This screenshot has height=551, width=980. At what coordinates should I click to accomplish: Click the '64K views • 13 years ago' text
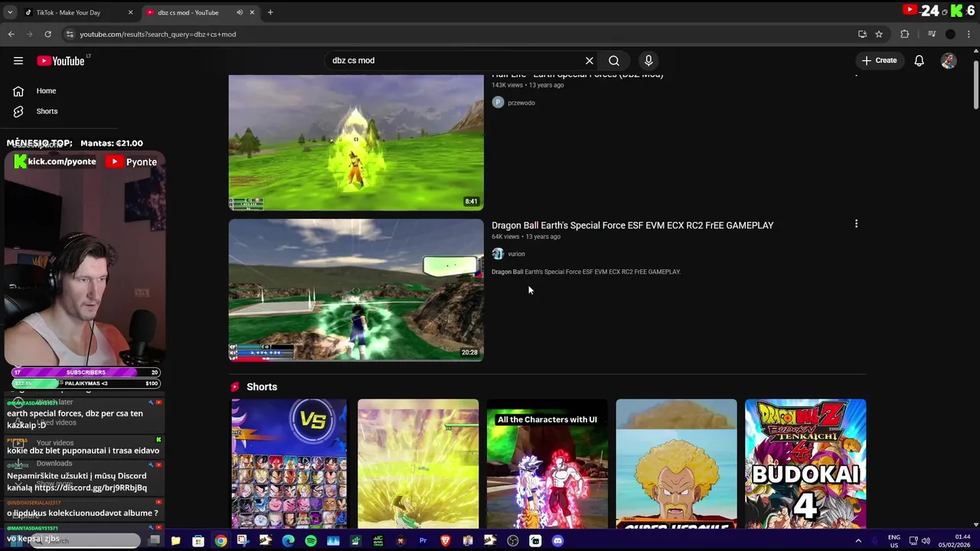coord(526,236)
